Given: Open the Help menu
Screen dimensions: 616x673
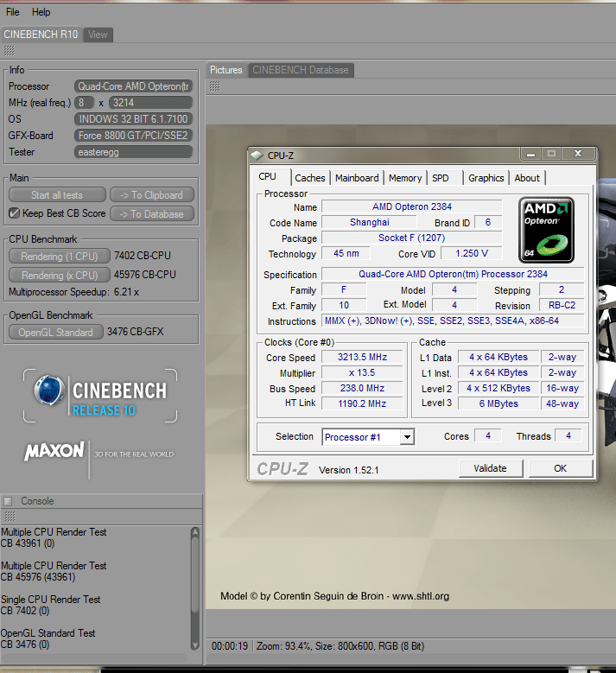Looking at the screenshot, I should (41, 12).
